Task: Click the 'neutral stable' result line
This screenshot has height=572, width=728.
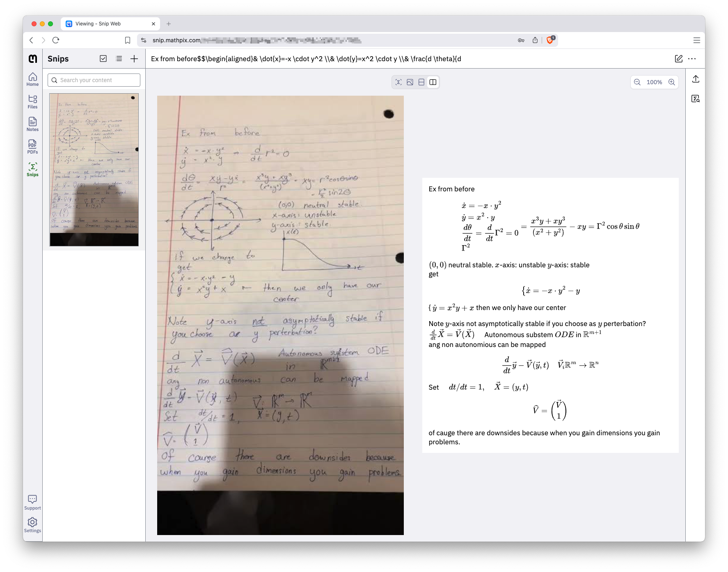Action: tap(509, 265)
